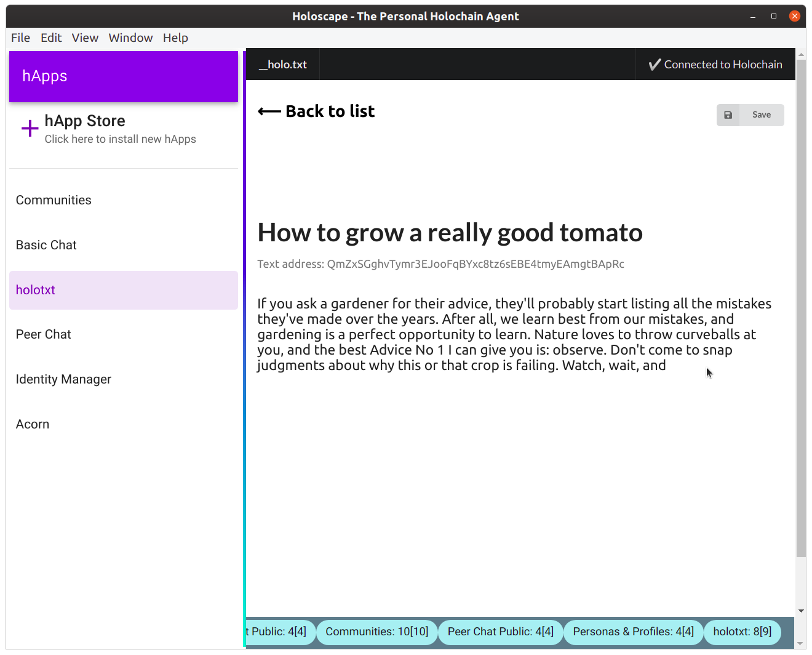Open the Edit menu
This screenshot has height=655, width=812.
coord(51,38)
